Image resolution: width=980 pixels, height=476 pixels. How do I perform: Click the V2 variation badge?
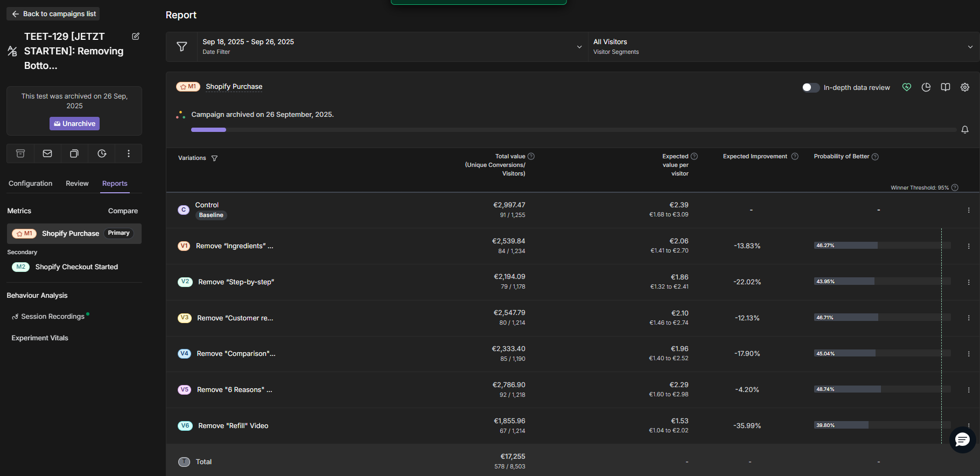point(185,282)
